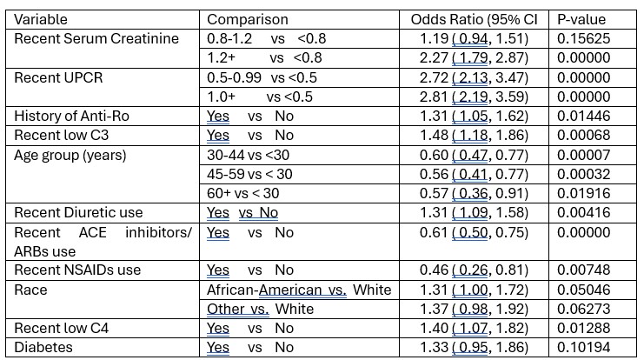Select the "60+ vs < 30" comparison
The height and width of the screenshot is (360, 644).
click(x=249, y=193)
